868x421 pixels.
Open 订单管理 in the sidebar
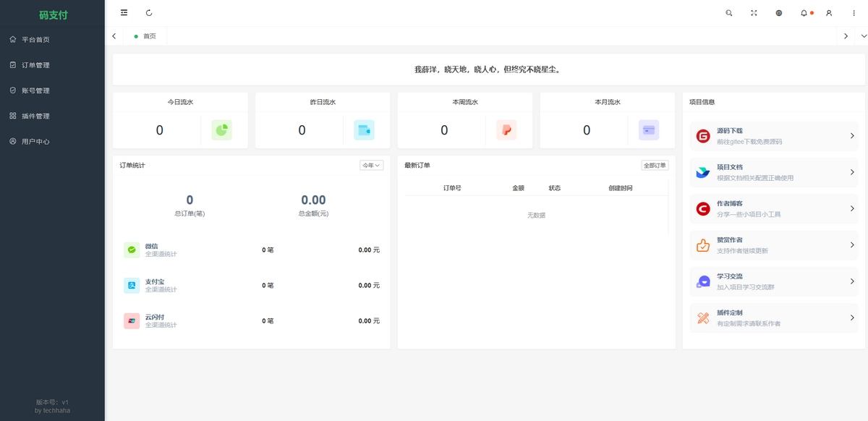coord(35,65)
